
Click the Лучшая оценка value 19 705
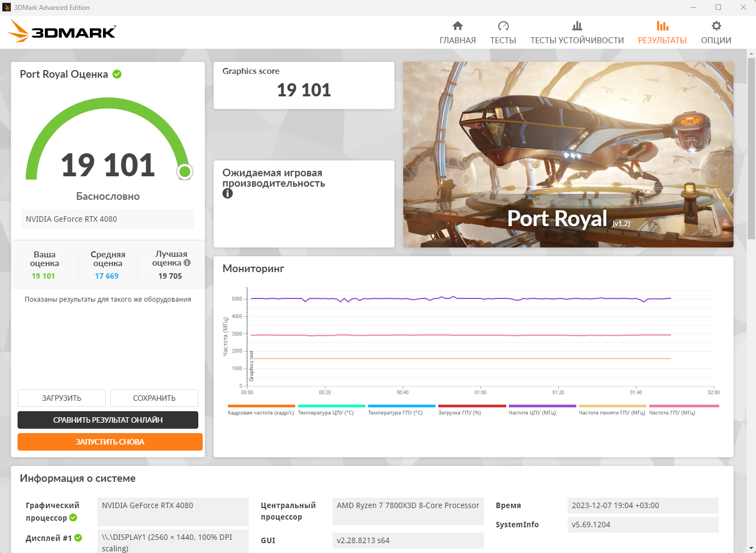[170, 276]
